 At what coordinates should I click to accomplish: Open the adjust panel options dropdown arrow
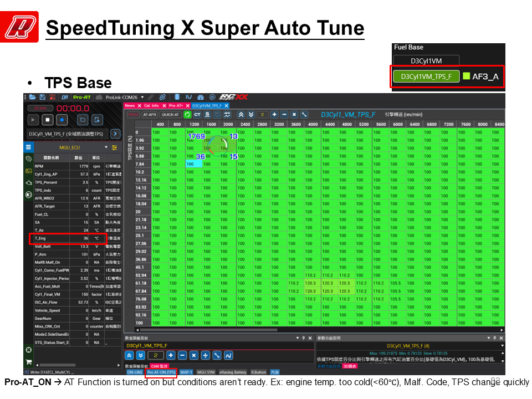(298, 338)
